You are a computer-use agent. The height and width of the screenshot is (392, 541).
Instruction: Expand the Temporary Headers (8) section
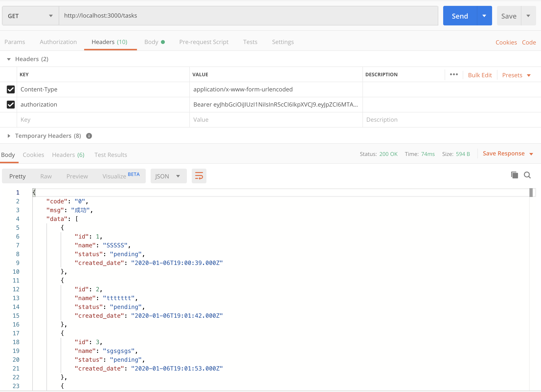point(9,136)
